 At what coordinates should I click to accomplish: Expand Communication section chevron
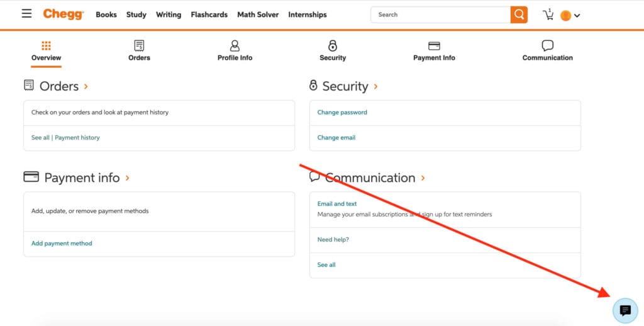point(423,178)
